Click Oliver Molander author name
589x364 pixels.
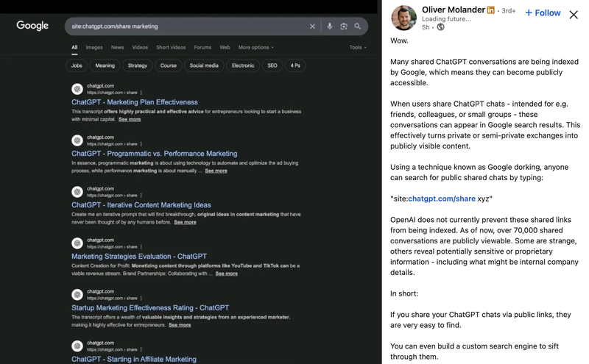pos(454,10)
